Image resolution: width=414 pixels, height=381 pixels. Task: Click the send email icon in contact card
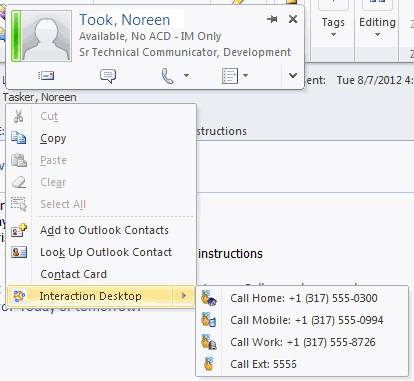46,76
